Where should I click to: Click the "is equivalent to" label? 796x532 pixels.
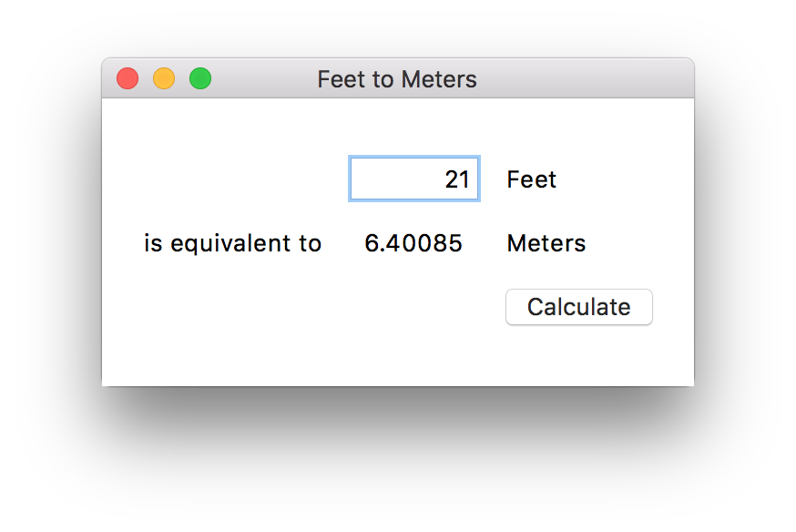pos(233,243)
